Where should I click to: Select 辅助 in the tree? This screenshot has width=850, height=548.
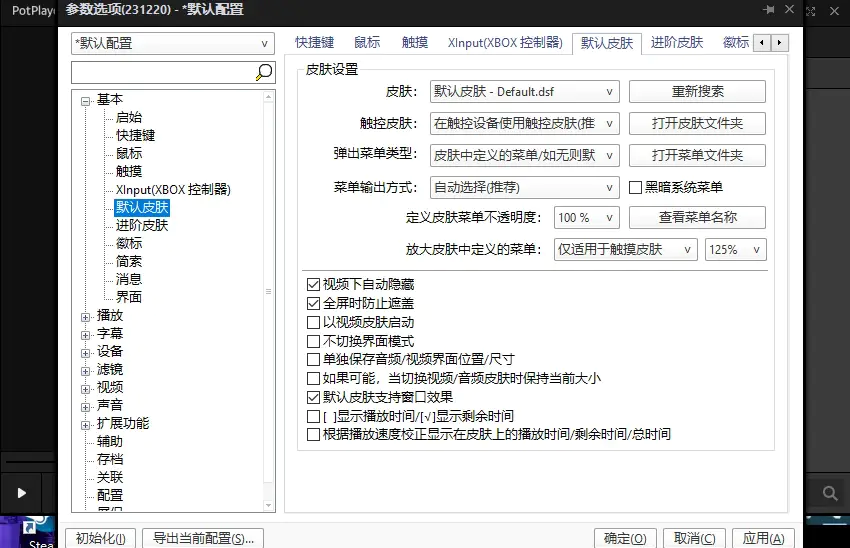tap(110, 442)
